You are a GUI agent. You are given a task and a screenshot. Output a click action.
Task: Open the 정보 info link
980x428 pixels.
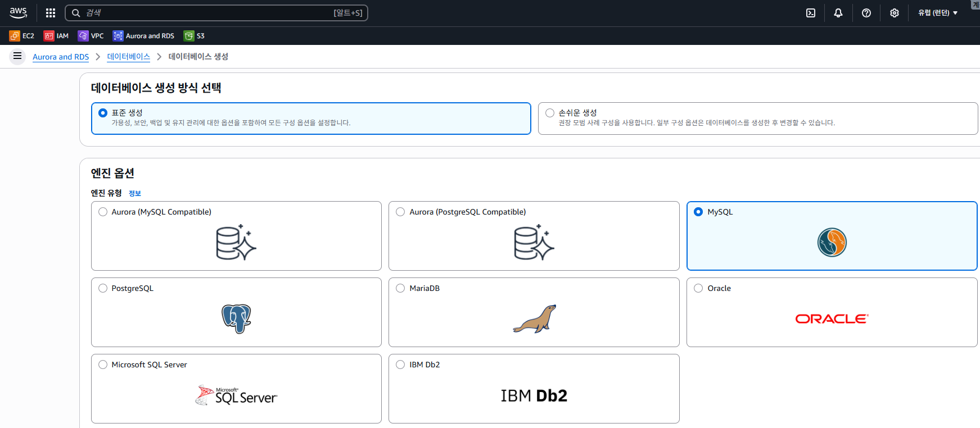point(135,193)
